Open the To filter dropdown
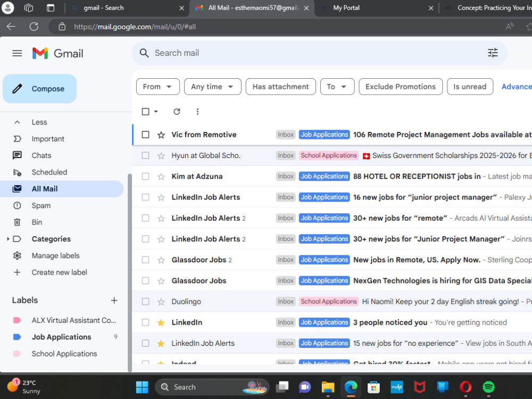Viewport: 532px width, 399px height. click(337, 87)
